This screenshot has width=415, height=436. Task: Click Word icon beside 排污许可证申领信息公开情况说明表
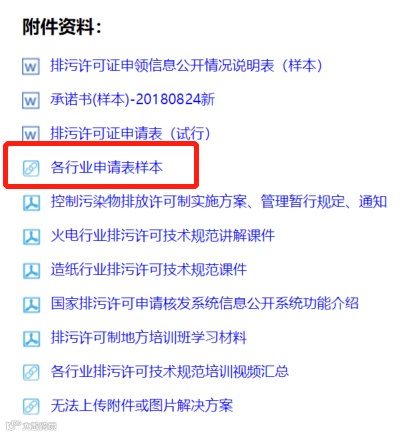31,66
